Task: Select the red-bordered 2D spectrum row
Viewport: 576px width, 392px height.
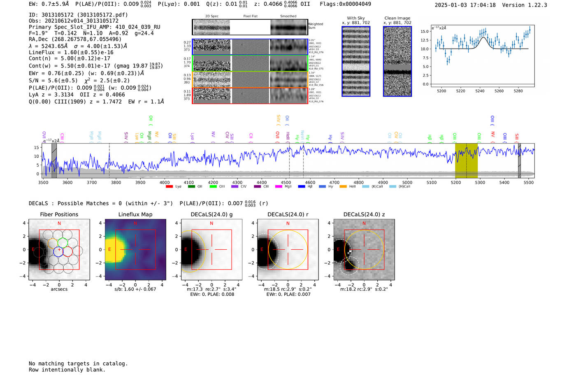Action: (250, 96)
